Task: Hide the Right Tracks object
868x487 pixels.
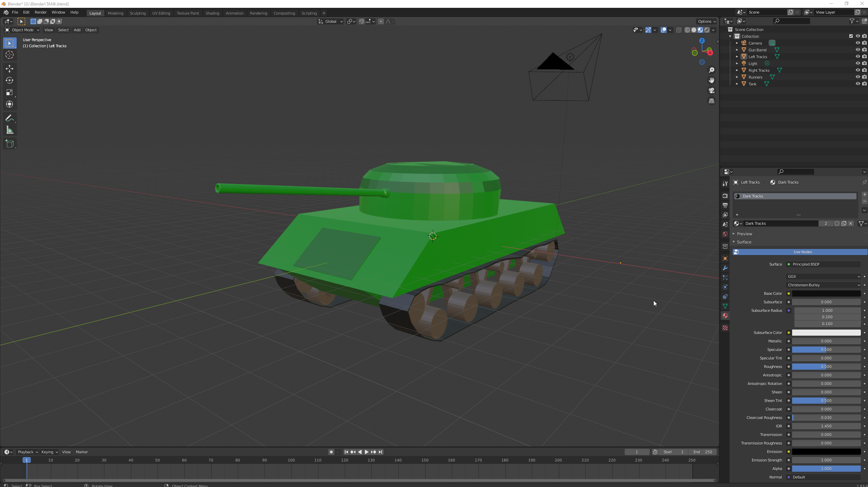Action: coord(857,70)
